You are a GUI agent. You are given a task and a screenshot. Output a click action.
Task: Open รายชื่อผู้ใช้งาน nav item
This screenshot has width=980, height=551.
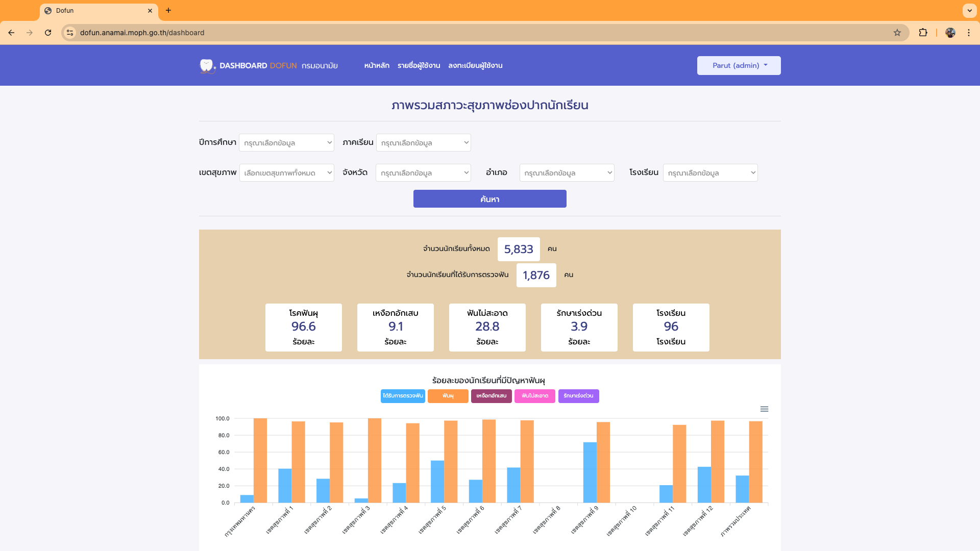(419, 66)
